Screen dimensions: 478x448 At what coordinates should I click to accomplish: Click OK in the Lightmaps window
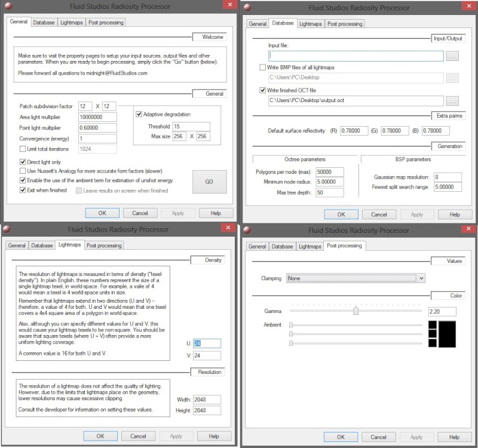[100, 436]
